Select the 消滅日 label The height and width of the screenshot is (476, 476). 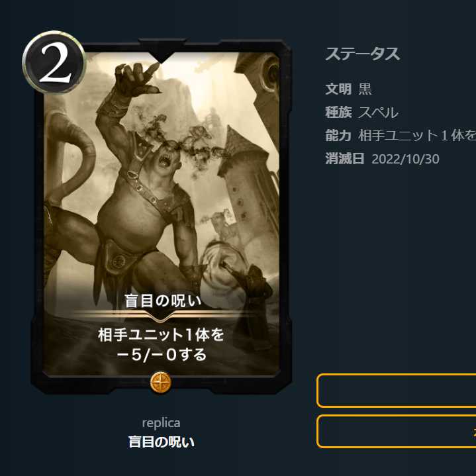pos(344,158)
